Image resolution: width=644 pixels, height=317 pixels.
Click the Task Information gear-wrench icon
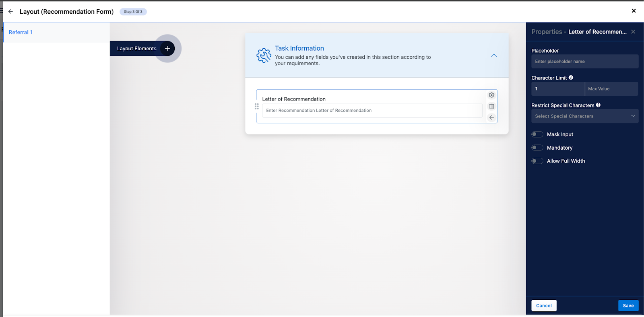point(264,56)
